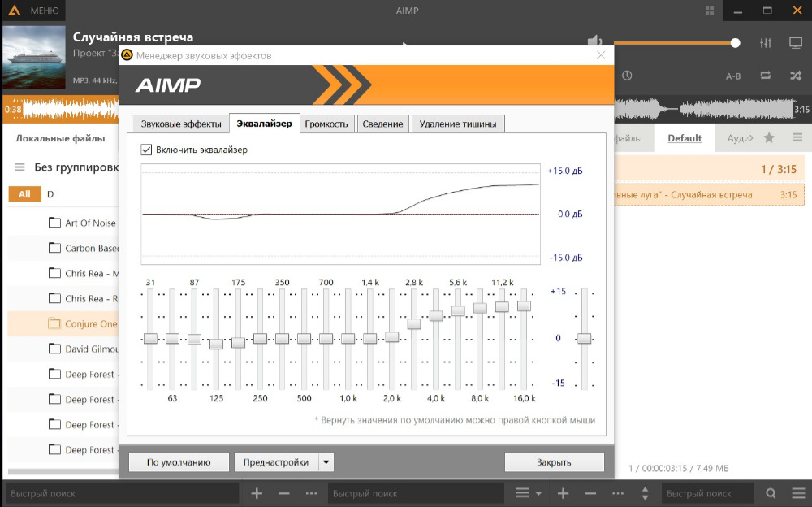Image resolution: width=812 pixels, height=507 pixels.
Task: Select the Случайная встреча track row in playlist
Action: point(710,195)
